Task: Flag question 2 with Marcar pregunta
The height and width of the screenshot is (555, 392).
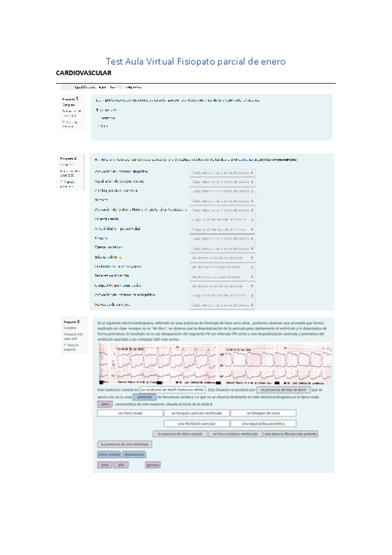Action: pos(67,184)
